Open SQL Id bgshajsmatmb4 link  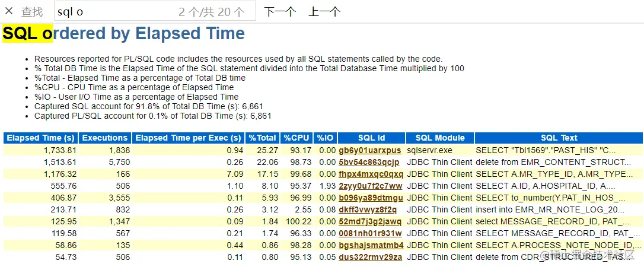coord(371,245)
